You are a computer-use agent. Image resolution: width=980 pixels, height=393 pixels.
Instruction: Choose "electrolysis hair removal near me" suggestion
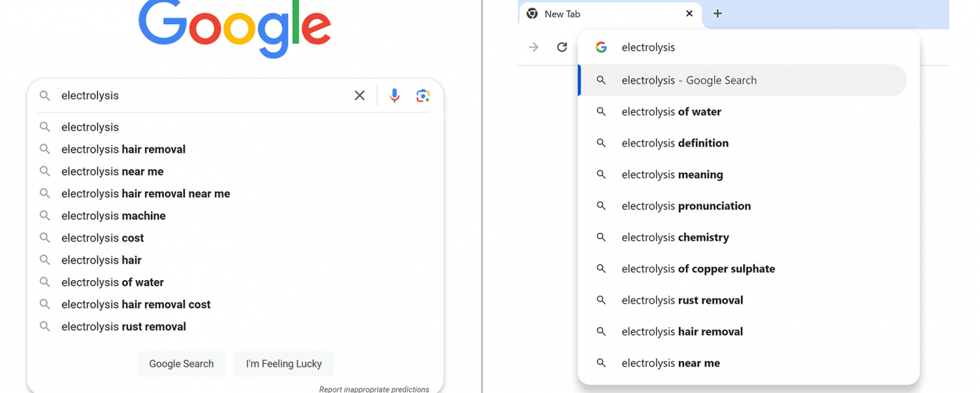(x=146, y=194)
